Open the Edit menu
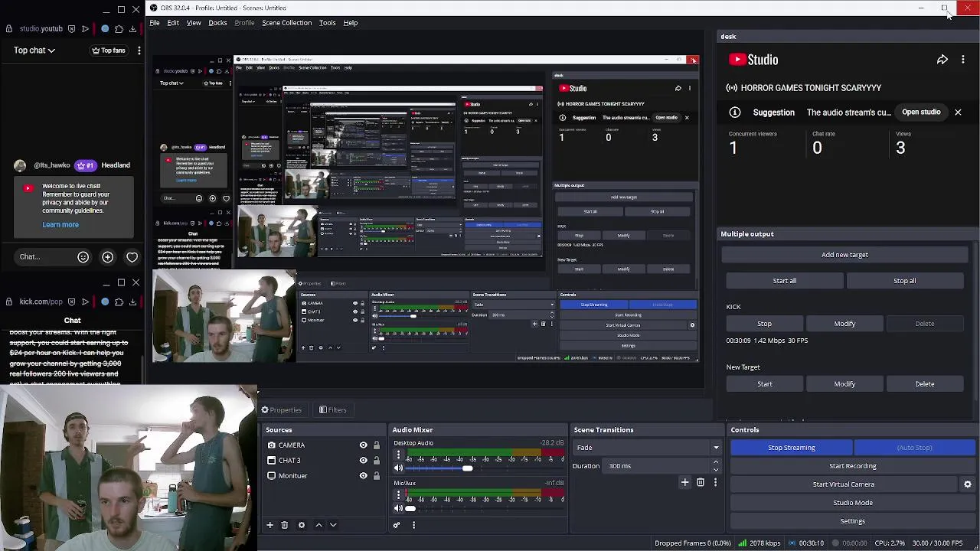This screenshot has height=551, width=980. [x=173, y=23]
